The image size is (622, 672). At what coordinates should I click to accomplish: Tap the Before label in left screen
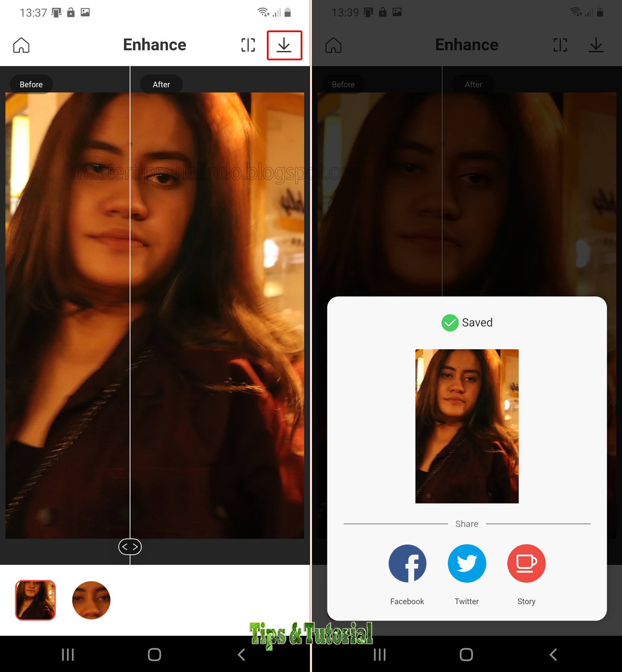coord(31,84)
